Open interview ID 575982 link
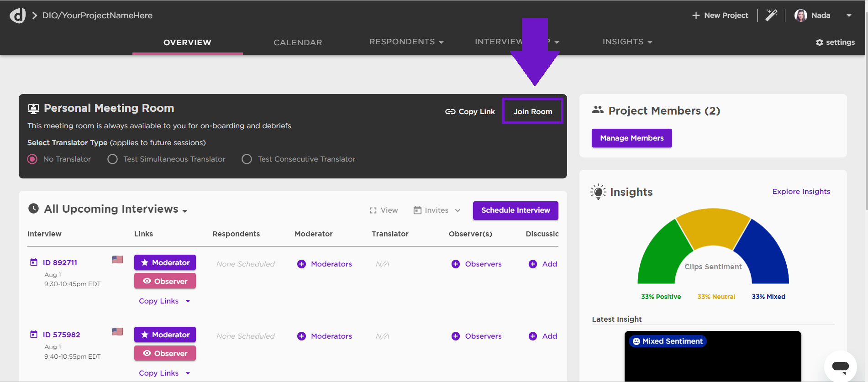This screenshot has width=868, height=382. click(61, 335)
